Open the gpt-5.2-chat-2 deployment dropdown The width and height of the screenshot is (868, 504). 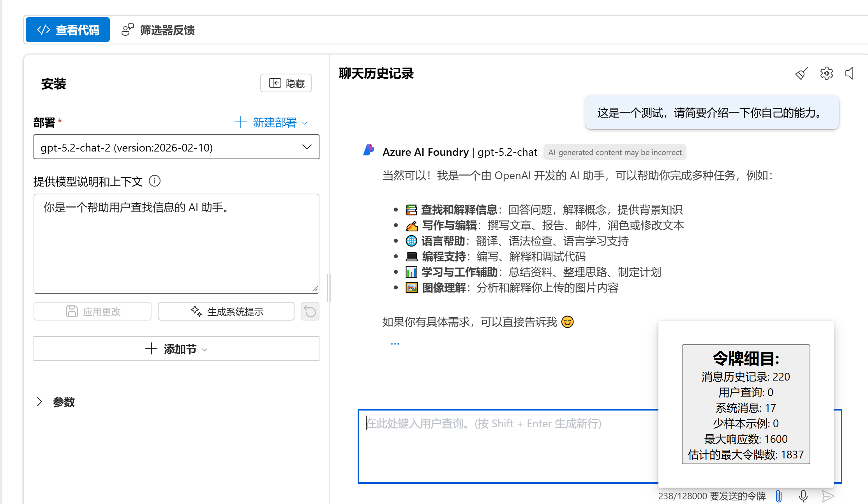(x=176, y=147)
